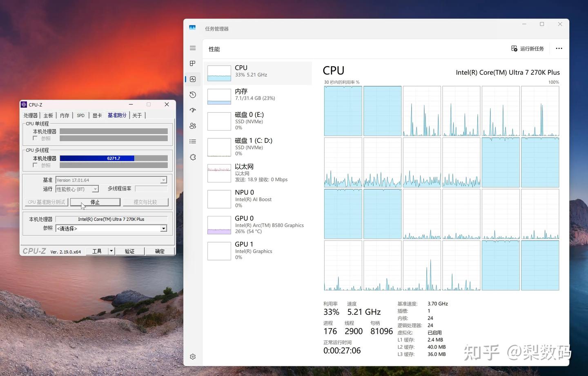Open the 基准 Version 17.01.64 dropdown
The height and width of the screenshot is (376, 588).
[x=111, y=180]
